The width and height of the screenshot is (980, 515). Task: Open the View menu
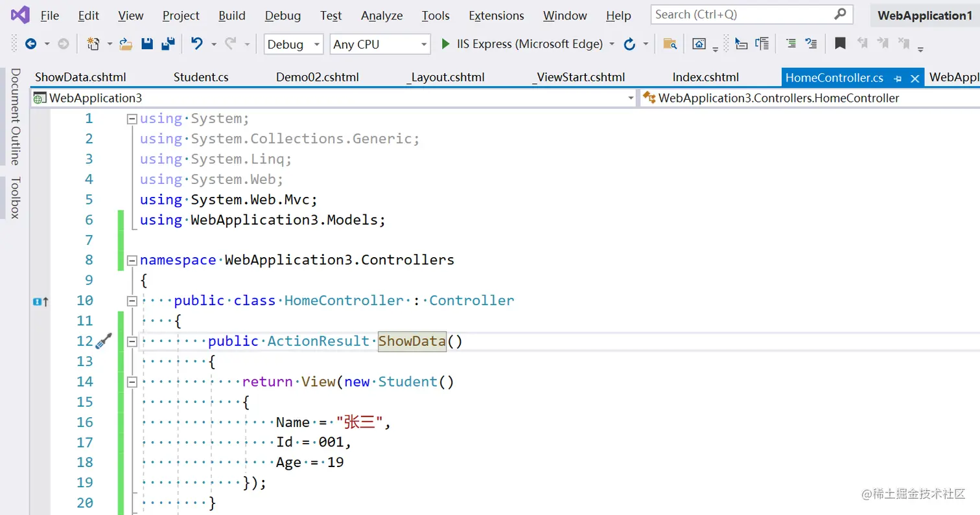(x=131, y=16)
